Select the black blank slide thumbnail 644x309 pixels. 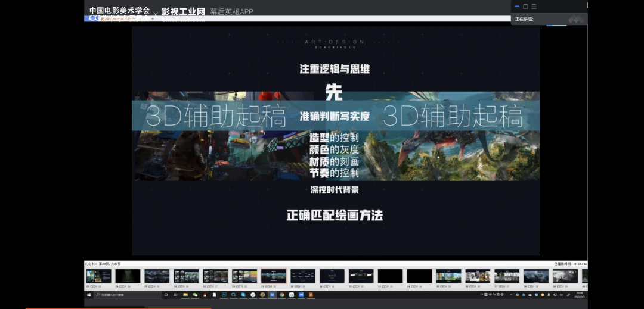click(391, 276)
